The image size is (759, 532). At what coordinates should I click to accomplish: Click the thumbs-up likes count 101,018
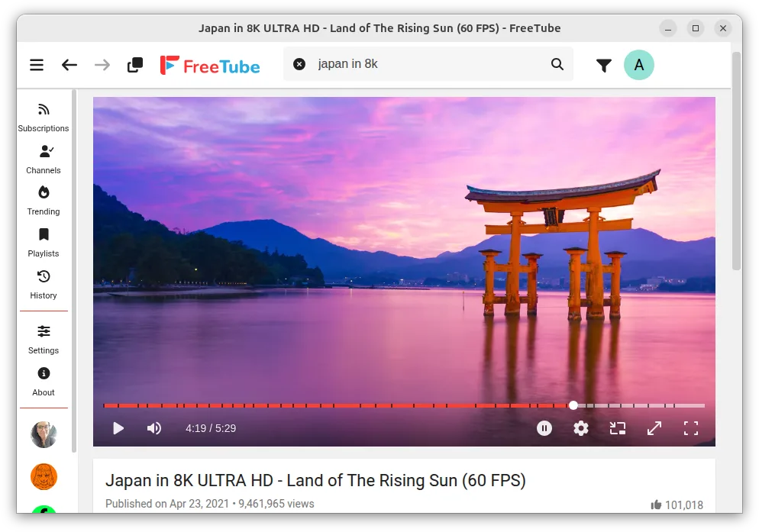coord(677,505)
